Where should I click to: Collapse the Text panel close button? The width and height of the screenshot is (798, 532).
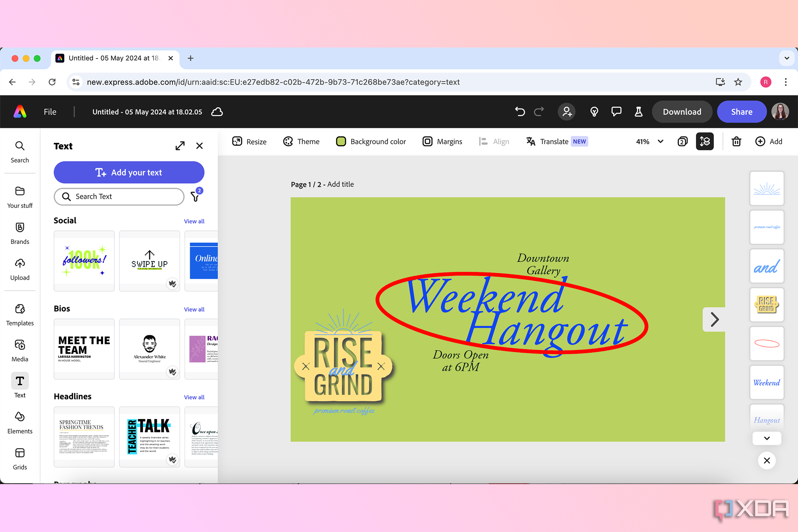(199, 146)
